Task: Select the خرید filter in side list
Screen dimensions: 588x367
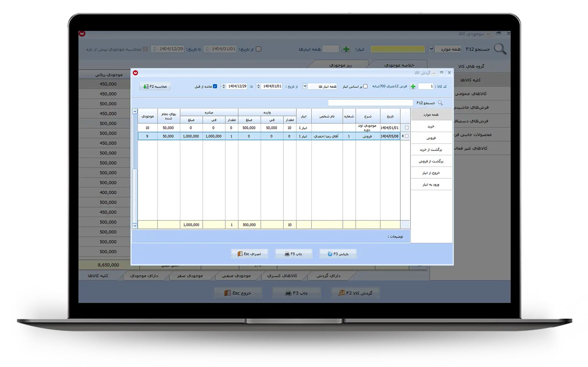Action: [431, 126]
